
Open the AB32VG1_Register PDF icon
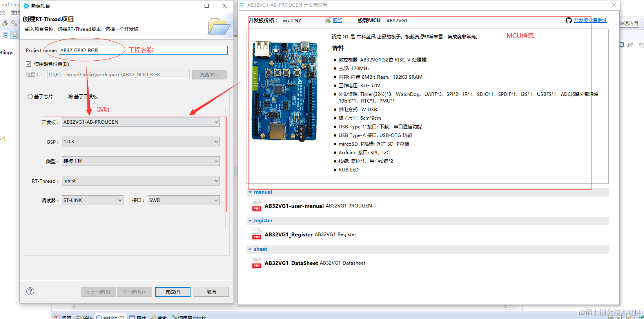(257, 234)
